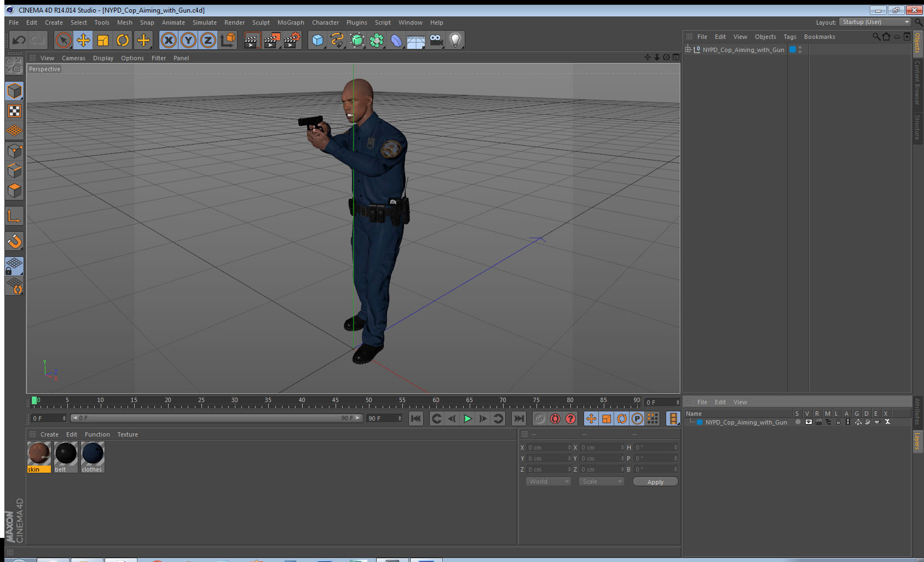Add a camera object
This screenshot has width=924, height=562.
tap(436, 40)
